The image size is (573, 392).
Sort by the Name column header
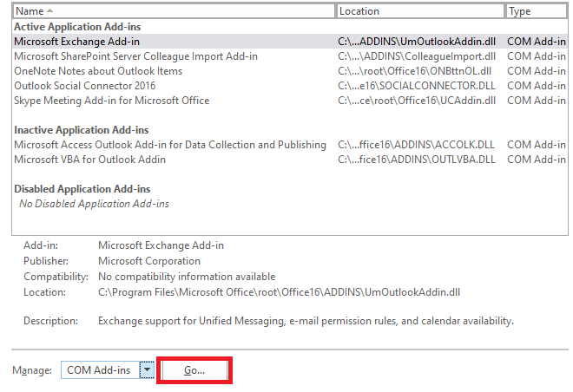(174, 11)
